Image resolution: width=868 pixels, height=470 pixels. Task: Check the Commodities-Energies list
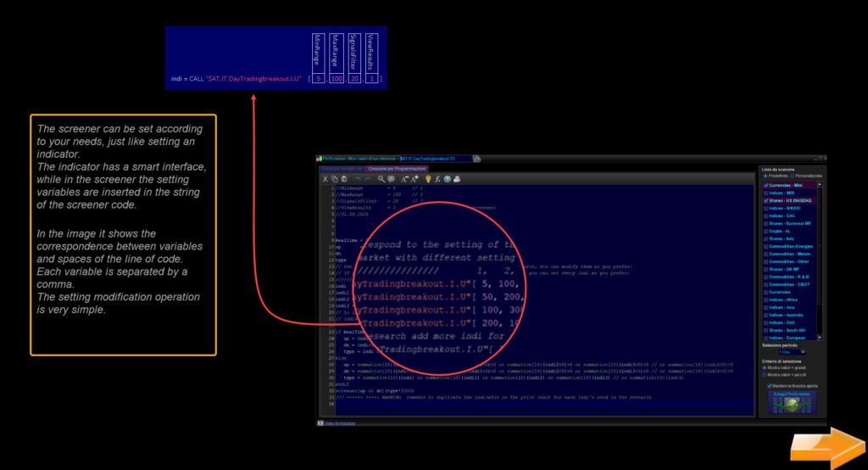tap(766, 246)
